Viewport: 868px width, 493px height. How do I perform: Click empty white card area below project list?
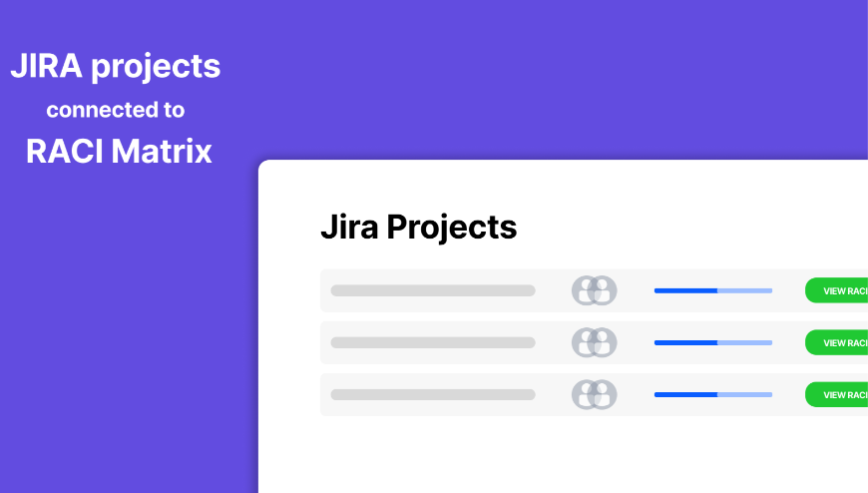coord(559,454)
